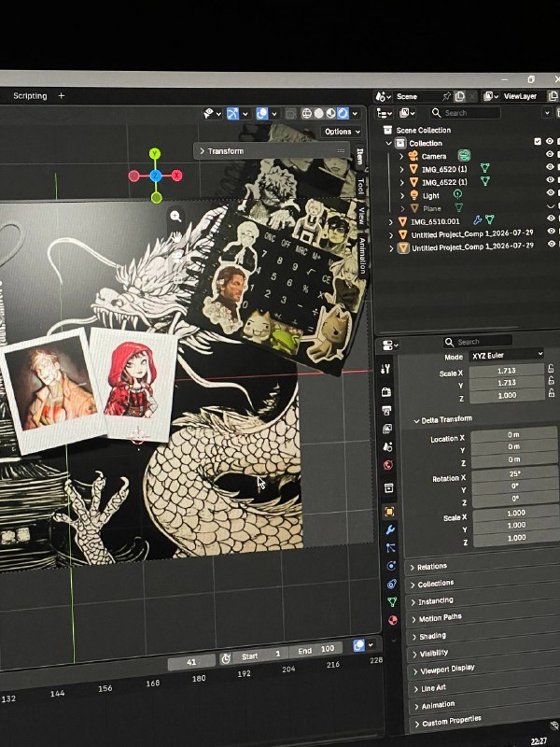Open the Object properties orange square tab
Screen dimensions: 560x747
[x=389, y=512]
